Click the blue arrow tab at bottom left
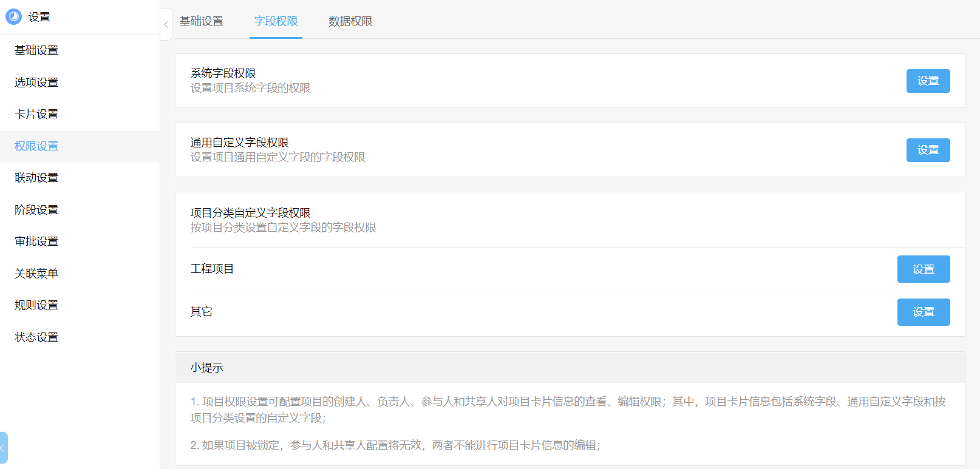980x469 pixels. click(4, 448)
